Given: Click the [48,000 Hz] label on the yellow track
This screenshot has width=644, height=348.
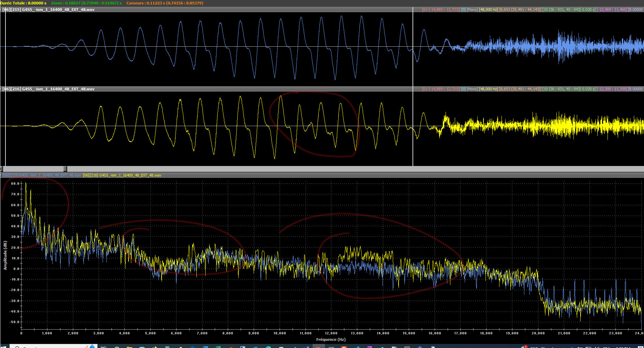Looking at the screenshot, I should pos(488,89).
